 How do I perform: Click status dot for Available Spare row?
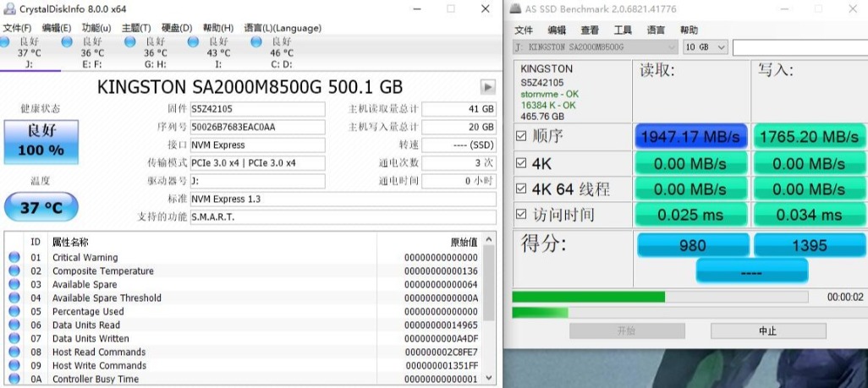click(14, 285)
